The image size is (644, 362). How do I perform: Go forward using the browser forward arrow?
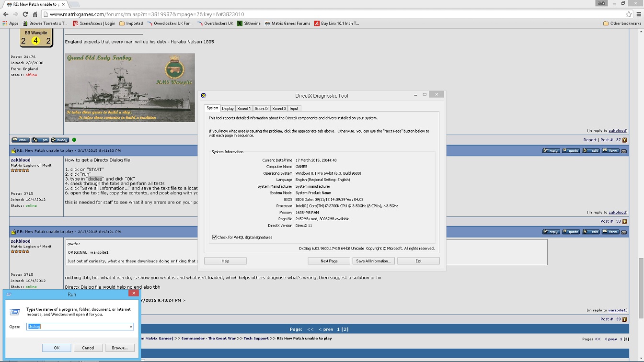(15, 14)
